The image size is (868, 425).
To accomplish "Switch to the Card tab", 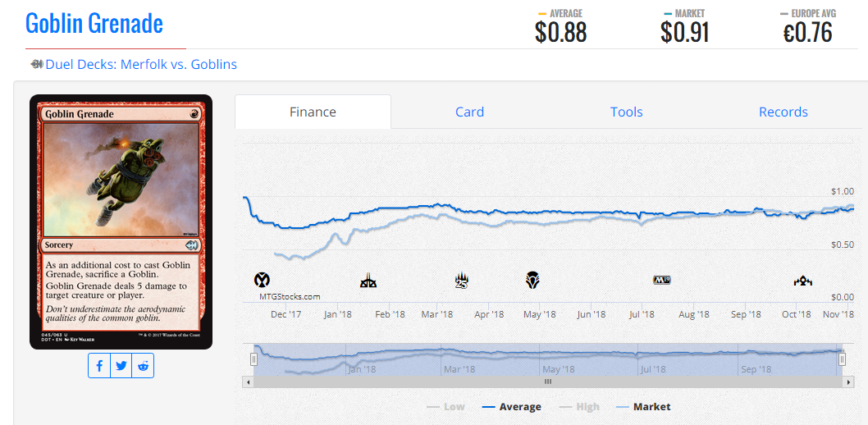I will pos(469,112).
